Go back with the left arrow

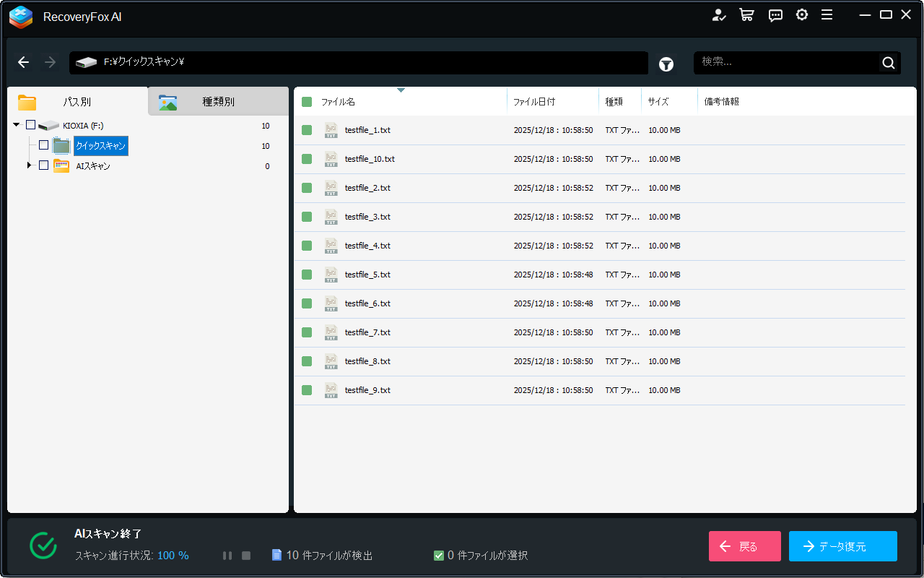(24, 63)
